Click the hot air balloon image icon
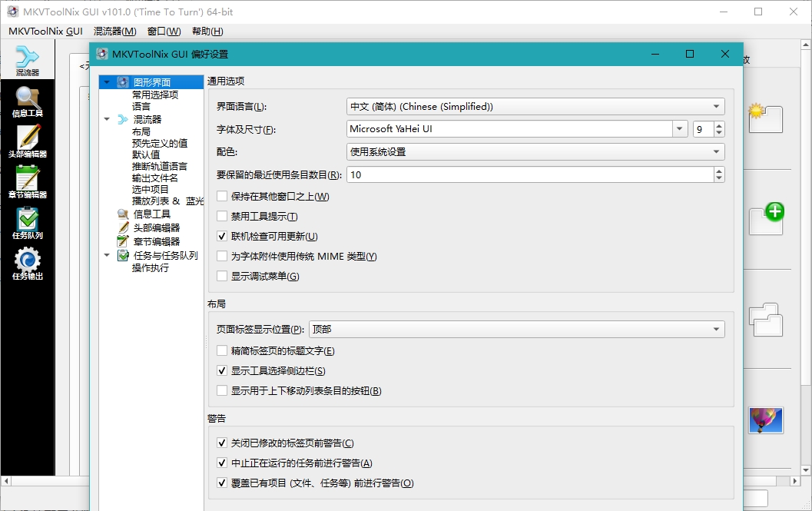Image resolution: width=812 pixels, height=511 pixels. pyautogui.click(x=766, y=420)
